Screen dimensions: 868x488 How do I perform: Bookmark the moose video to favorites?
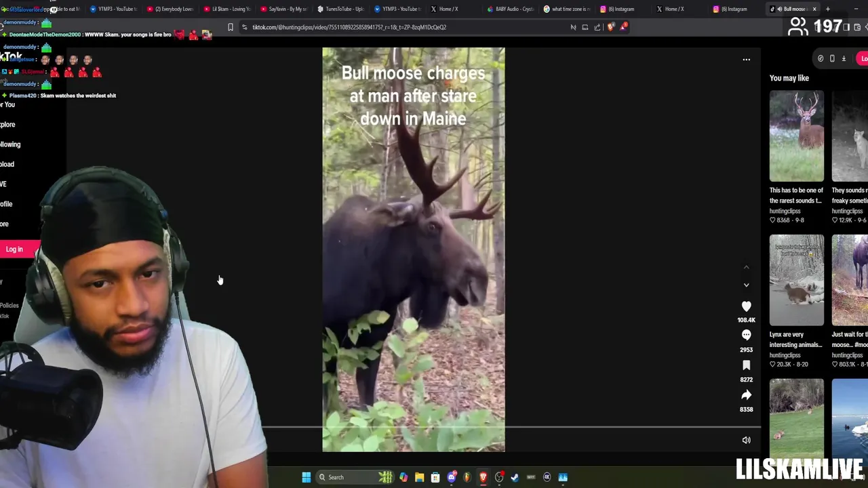point(746,365)
